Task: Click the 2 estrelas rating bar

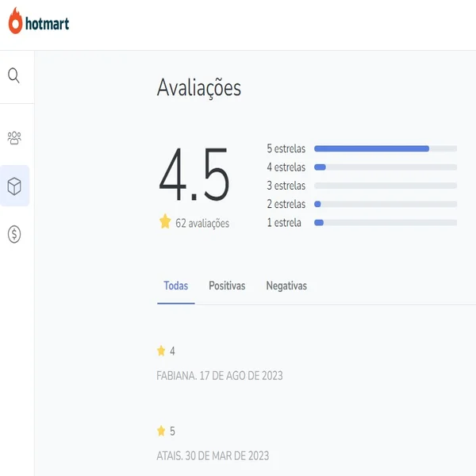Action: point(386,205)
